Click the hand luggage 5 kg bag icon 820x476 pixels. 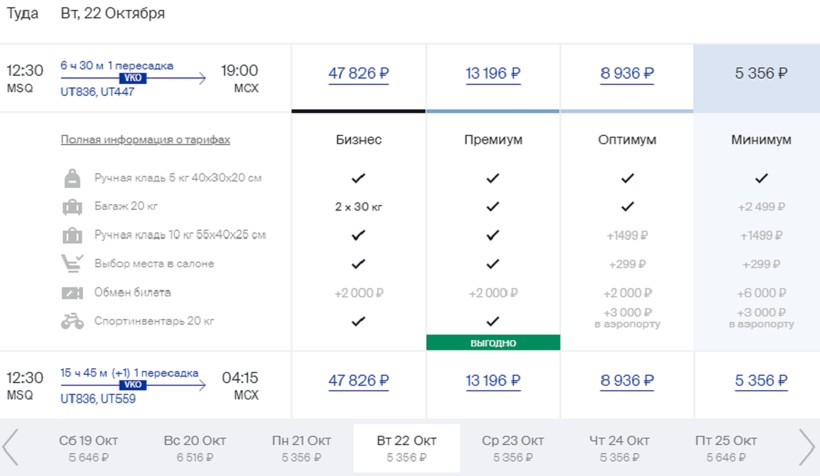(72, 178)
